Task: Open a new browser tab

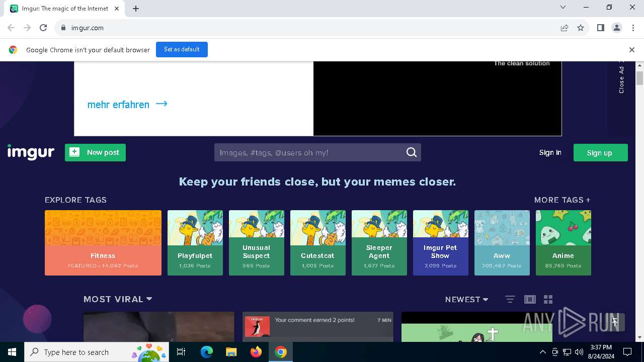Action: [136, 9]
